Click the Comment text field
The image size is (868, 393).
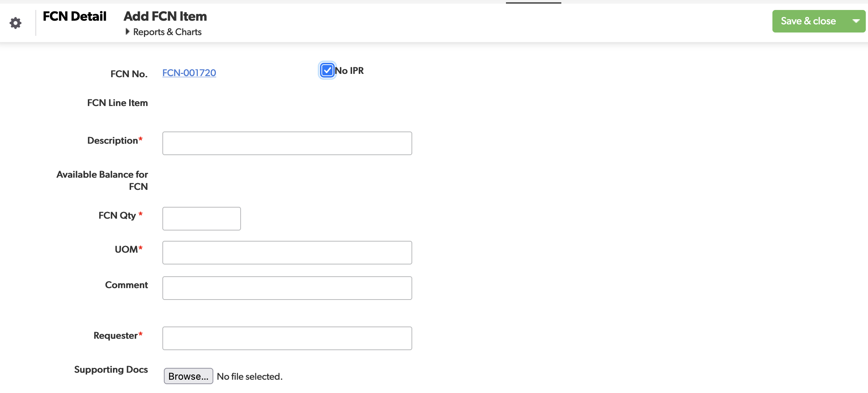pyautogui.click(x=287, y=288)
